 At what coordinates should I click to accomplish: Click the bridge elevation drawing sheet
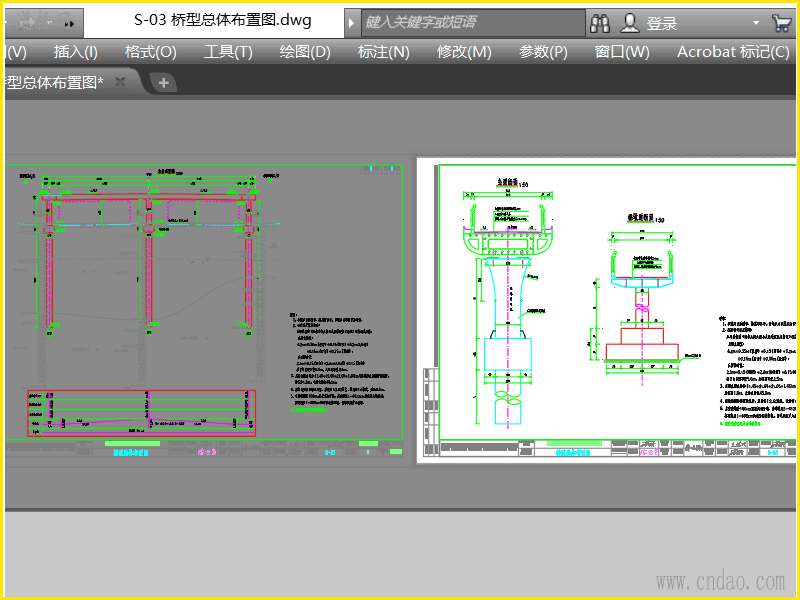(x=204, y=302)
